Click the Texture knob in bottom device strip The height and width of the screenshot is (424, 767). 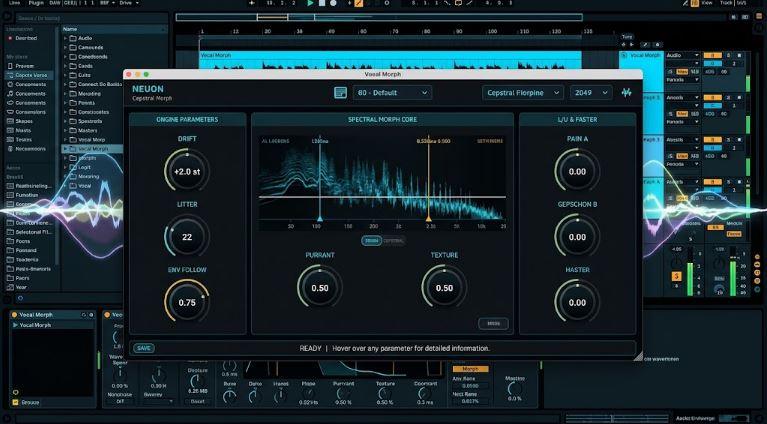(385, 393)
